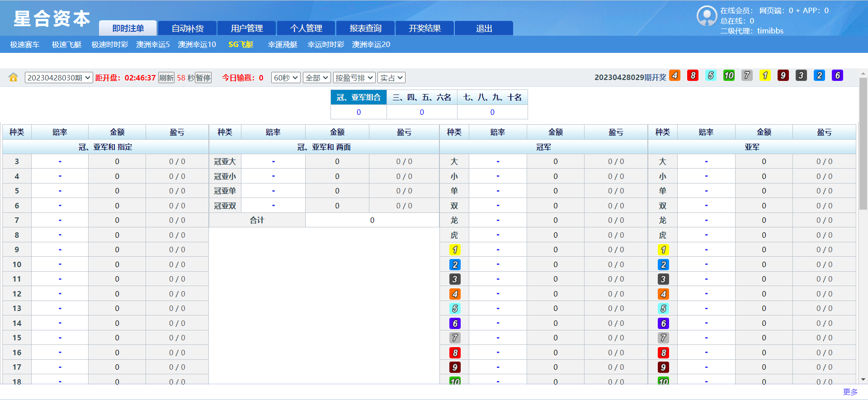Viewport: 868px width, 400px height.
Task: Click the user avatar icon
Action: 707,16
